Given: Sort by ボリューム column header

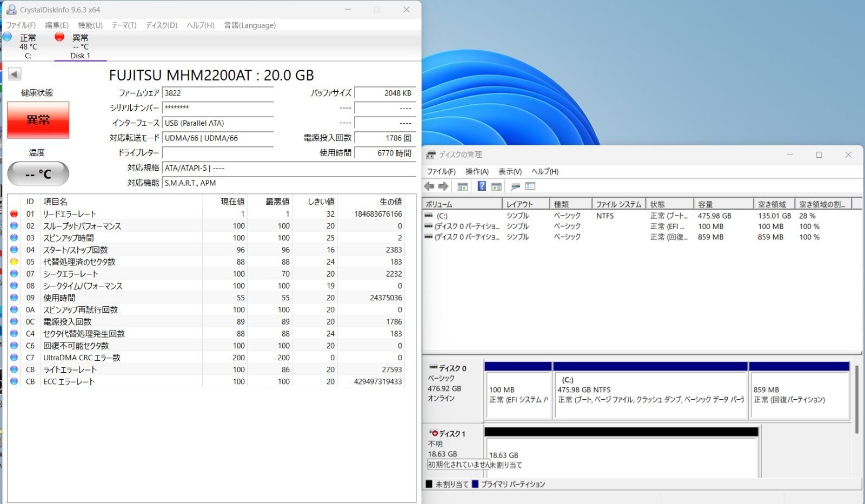Looking at the screenshot, I should [x=462, y=204].
